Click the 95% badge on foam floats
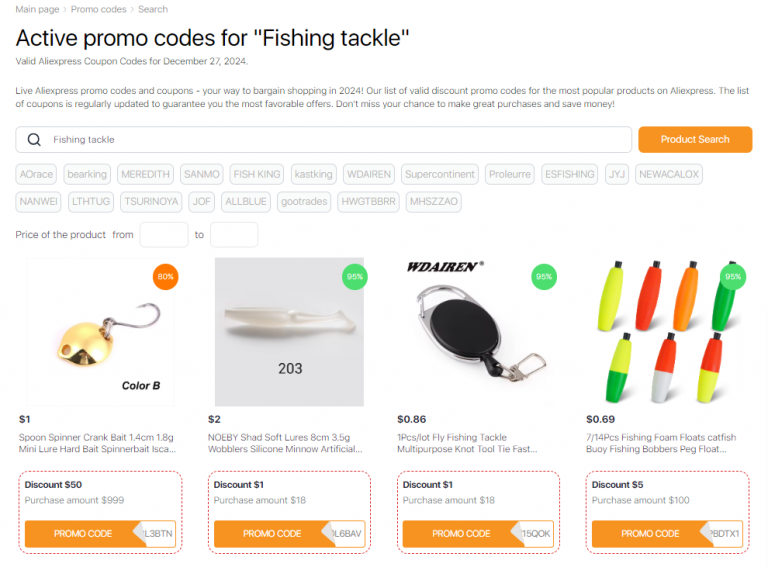The image size is (768, 567). click(733, 277)
